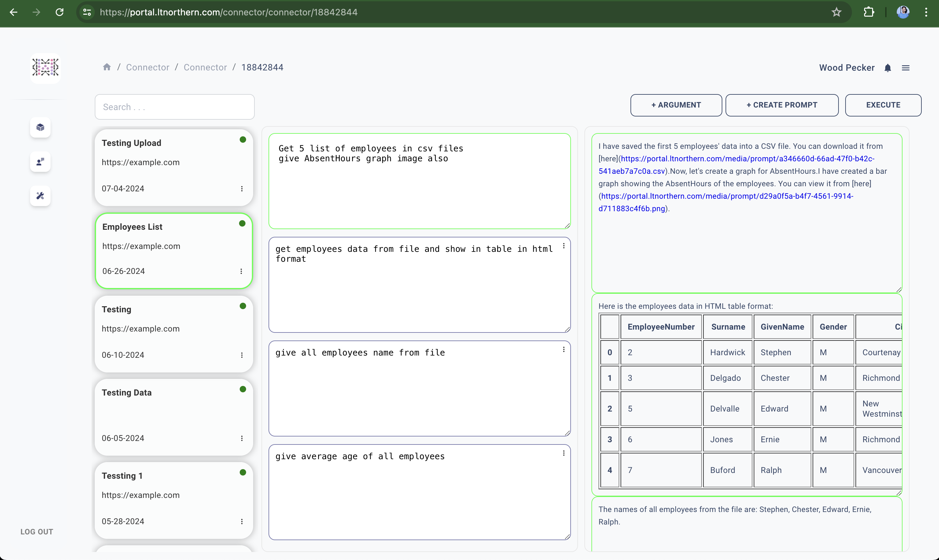Viewport: 939px width, 560px height.
Task: Open the hamburger menu beside the bell
Action: pyautogui.click(x=905, y=68)
